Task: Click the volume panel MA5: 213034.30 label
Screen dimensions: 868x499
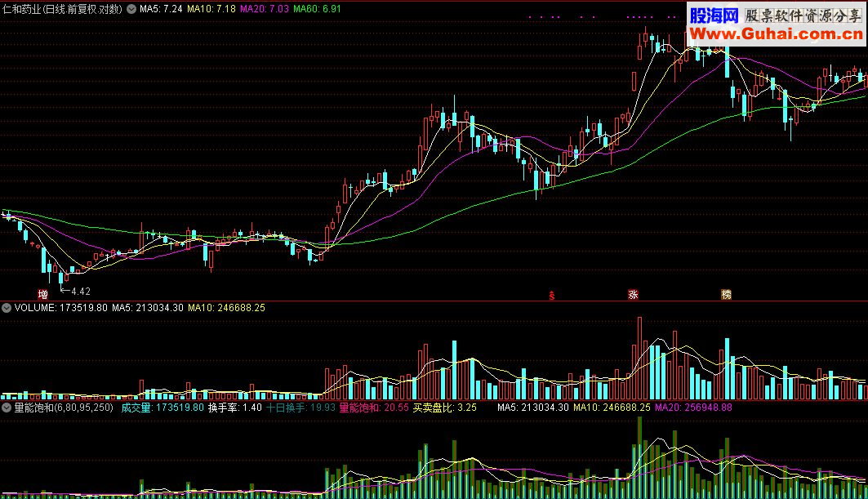Action: click(148, 308)
